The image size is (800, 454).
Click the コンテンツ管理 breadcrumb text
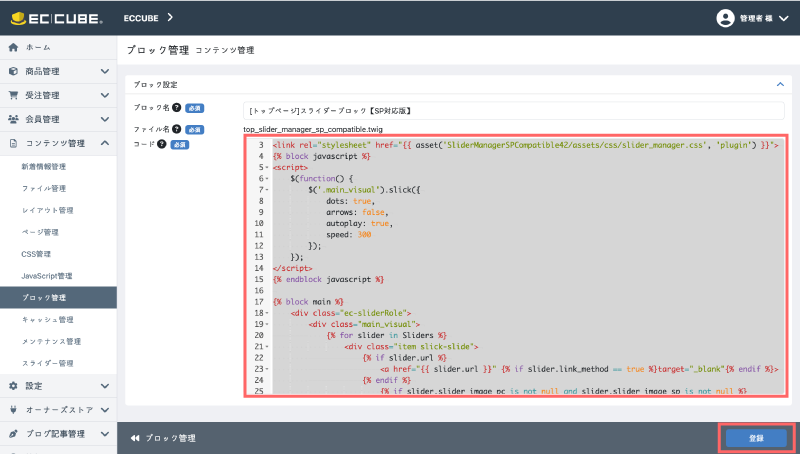point(225,50)
